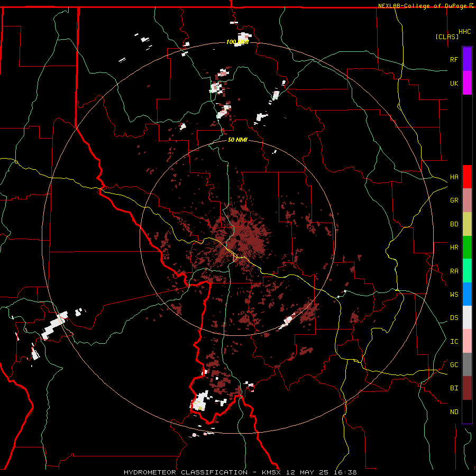Click the UK legend label

(454, 83)
